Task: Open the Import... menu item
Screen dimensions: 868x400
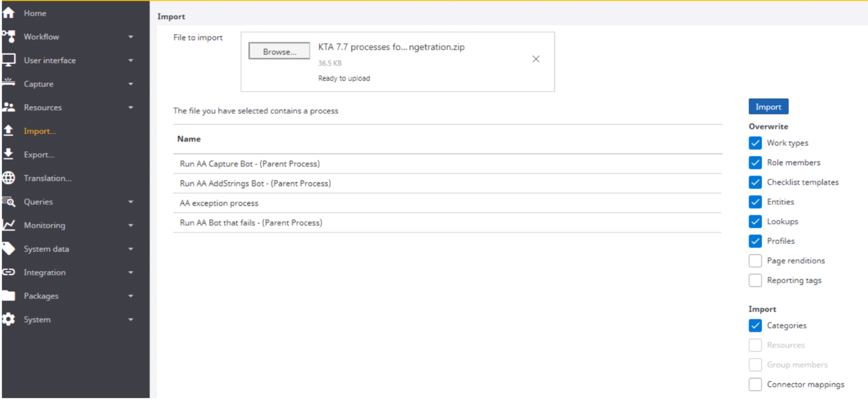Action: (40, 131)
